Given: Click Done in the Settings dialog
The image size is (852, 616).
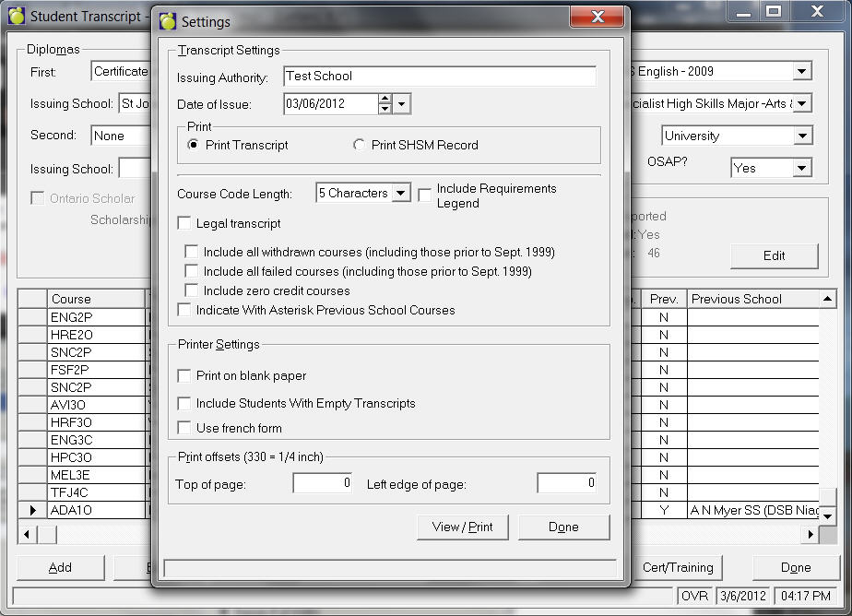Looking at the screenshot, I should (563, 527).
